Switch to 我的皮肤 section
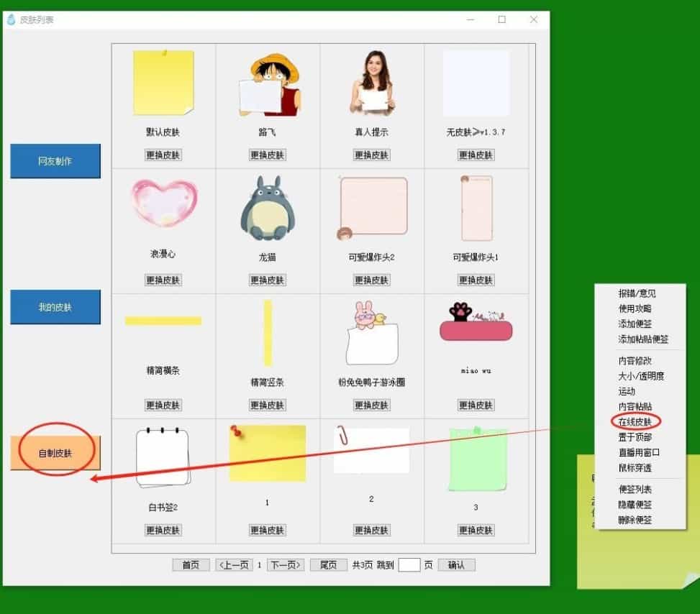The height and width of the screenshot is (614, 700). [55, 307]
